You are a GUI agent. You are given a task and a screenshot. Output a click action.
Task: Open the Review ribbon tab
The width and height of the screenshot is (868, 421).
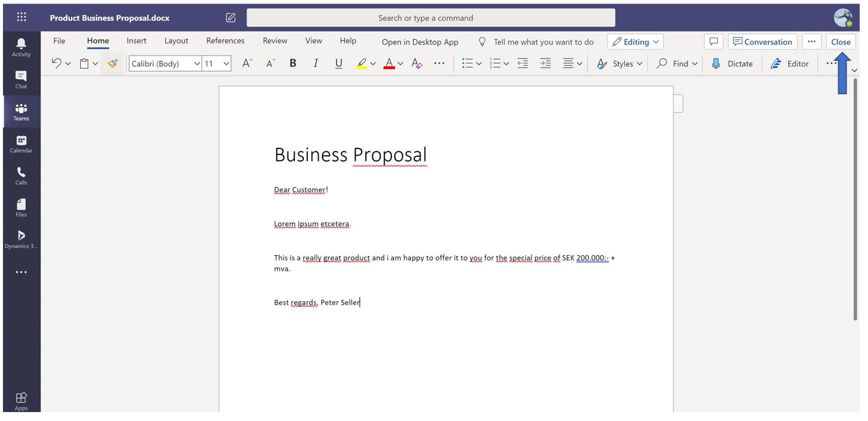pyautogui.click(x=275, y=41)
